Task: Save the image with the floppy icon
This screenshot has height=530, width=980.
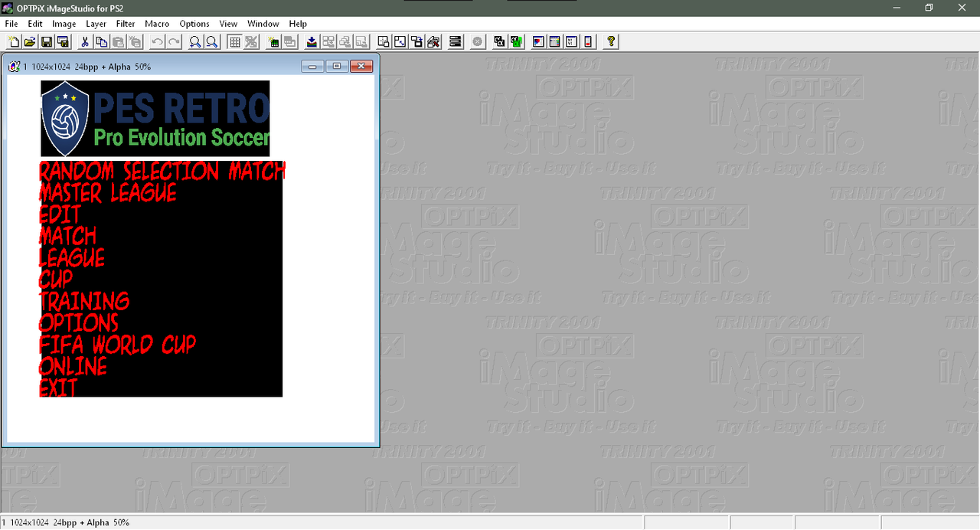Action: pos(46,42)
